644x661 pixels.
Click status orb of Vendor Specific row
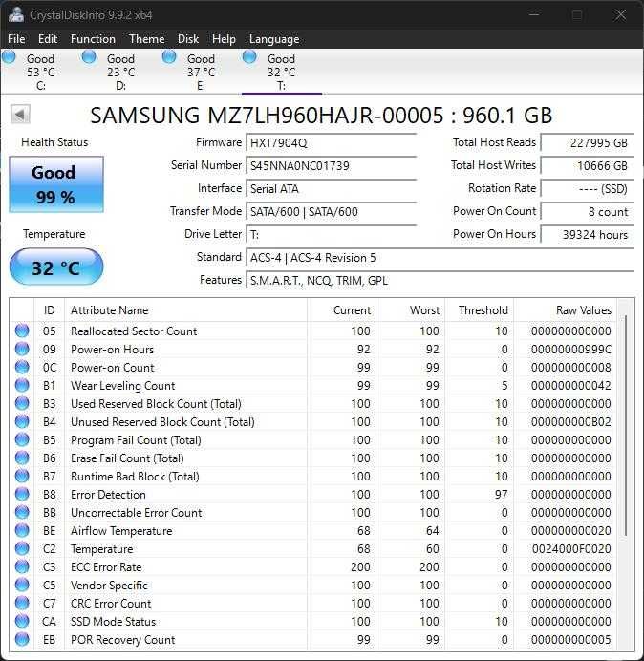(x=22, y=585)
